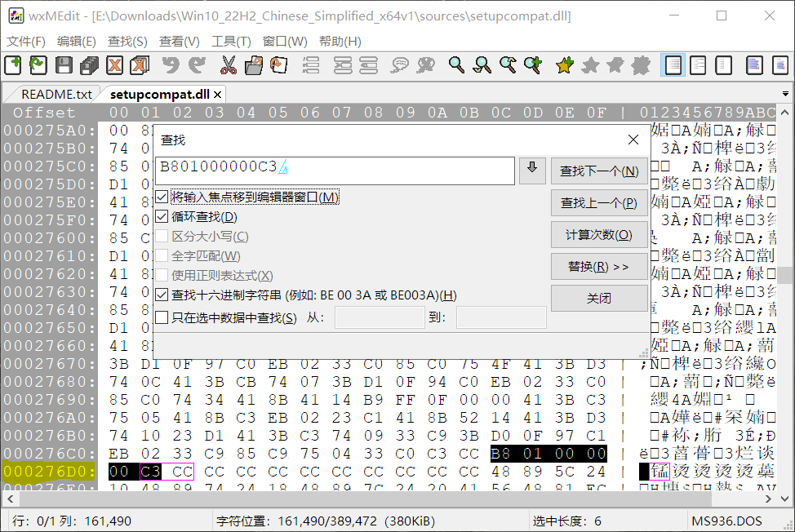Enable 只在选中数据中查找 checkbox
Screen dimensions: 795x532
coord(162,317)
